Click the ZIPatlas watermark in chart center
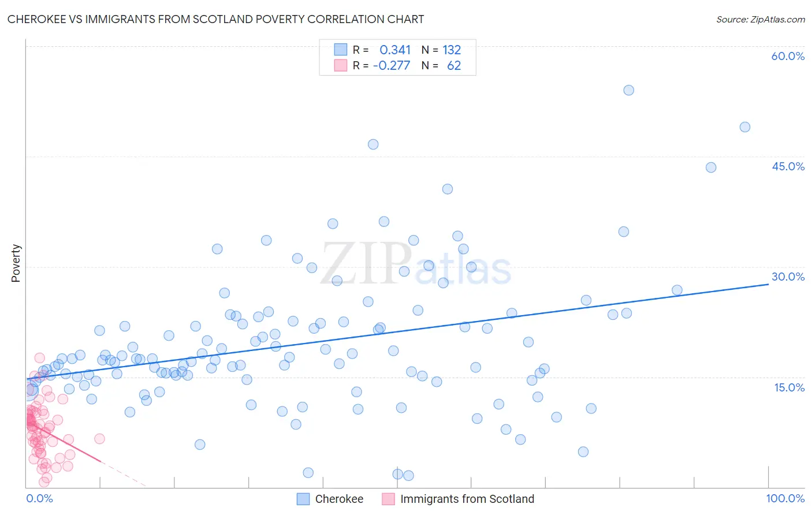Viewport: 812px width, 515px height. [416, 263]
